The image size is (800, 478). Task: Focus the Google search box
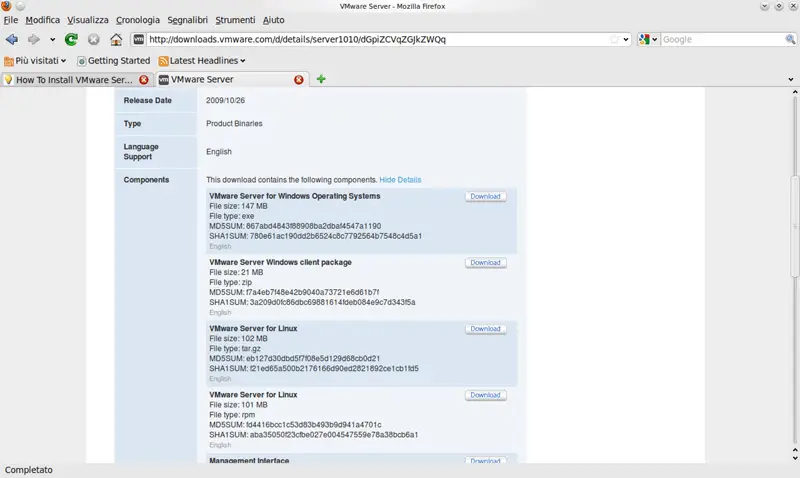[722, 39]
